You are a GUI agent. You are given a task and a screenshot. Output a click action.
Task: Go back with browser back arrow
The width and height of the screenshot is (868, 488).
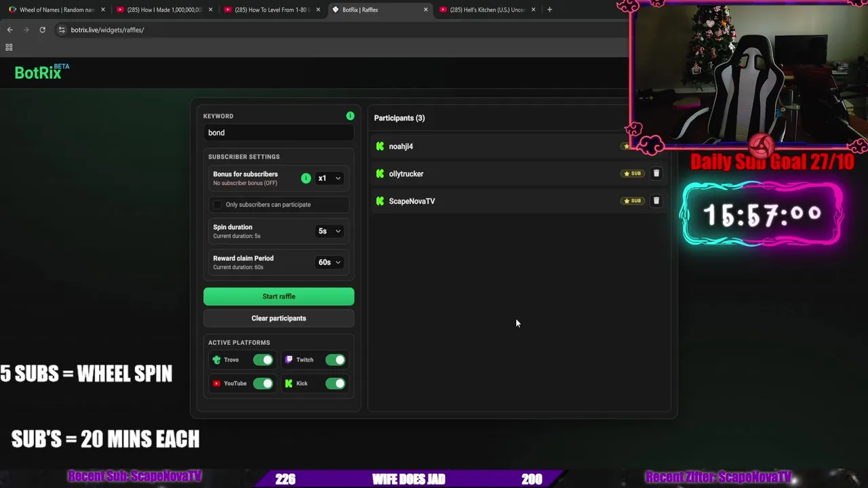[x=9, y=30]
